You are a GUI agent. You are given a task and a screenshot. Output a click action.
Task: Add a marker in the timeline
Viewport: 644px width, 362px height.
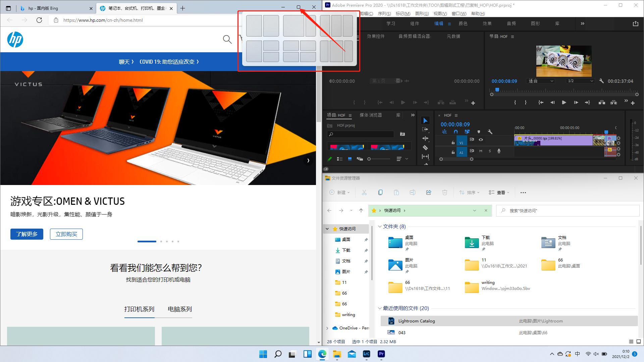tap(479, 132)
